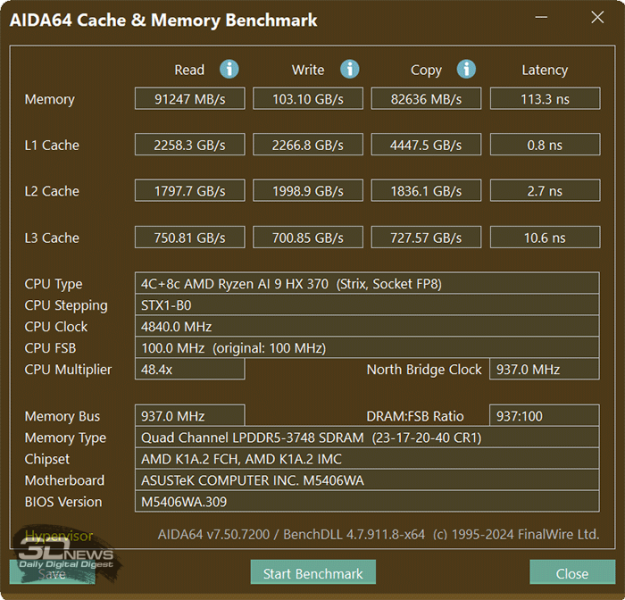Click the L2 Cache Write result 1998.9 GB/s
Screen dimensions: 625x600
click(307, 191)
